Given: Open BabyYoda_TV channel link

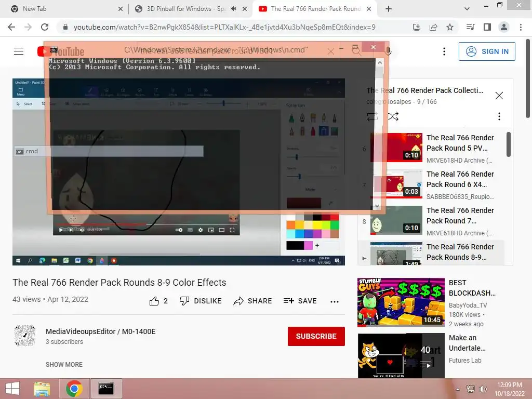Looking at the screenshot, I should pos(468,305).
